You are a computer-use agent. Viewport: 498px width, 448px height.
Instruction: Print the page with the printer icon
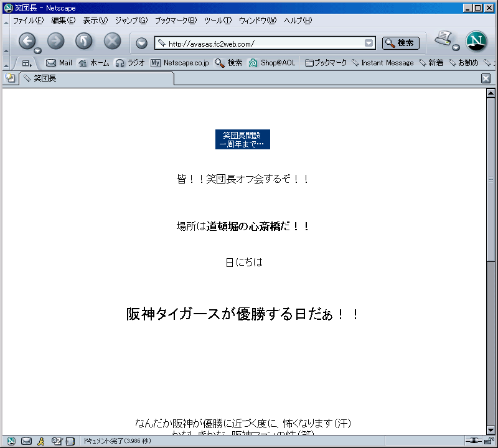pyautogui.click(x=443, y=39)
